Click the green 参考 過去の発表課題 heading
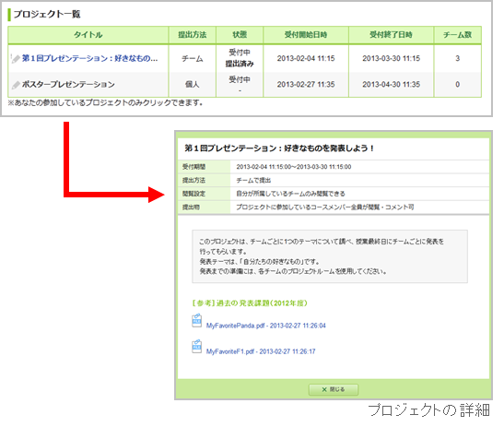The width and height of the screenshot is (504, 427). pos(250,303)
